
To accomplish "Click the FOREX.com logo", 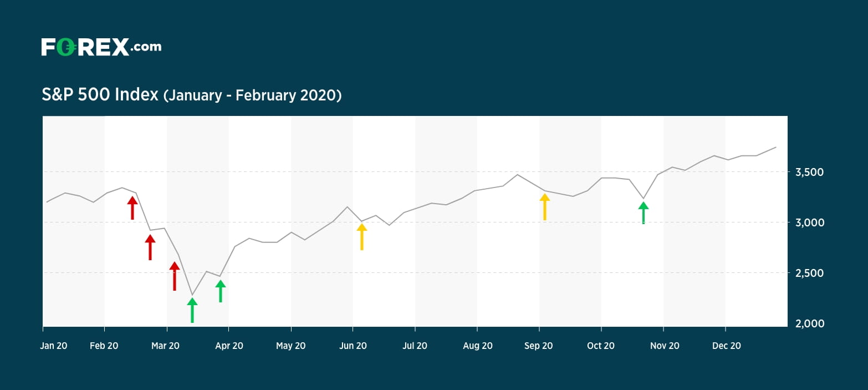I will (x=101, y=47).
